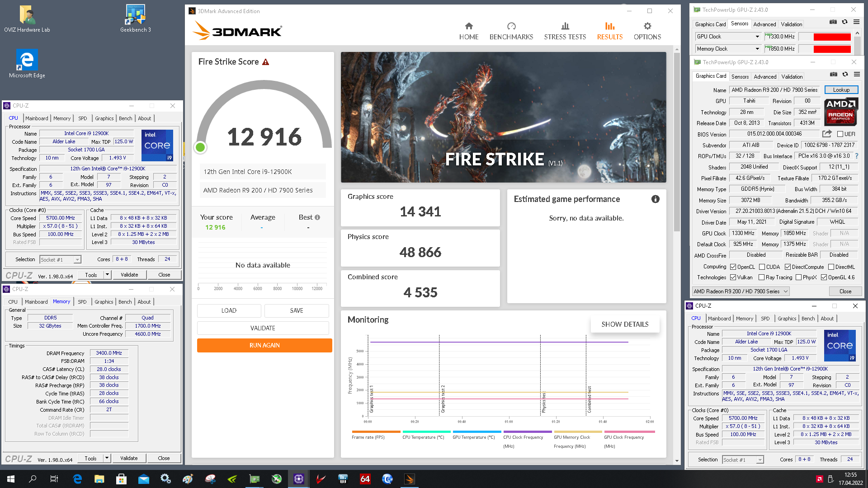Click Fire Strike Score warning triangle
868x488 pixels.
266,62
